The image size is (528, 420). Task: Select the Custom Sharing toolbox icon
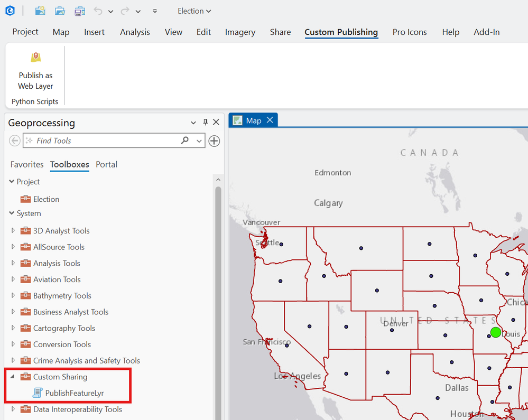click(25, 377)
